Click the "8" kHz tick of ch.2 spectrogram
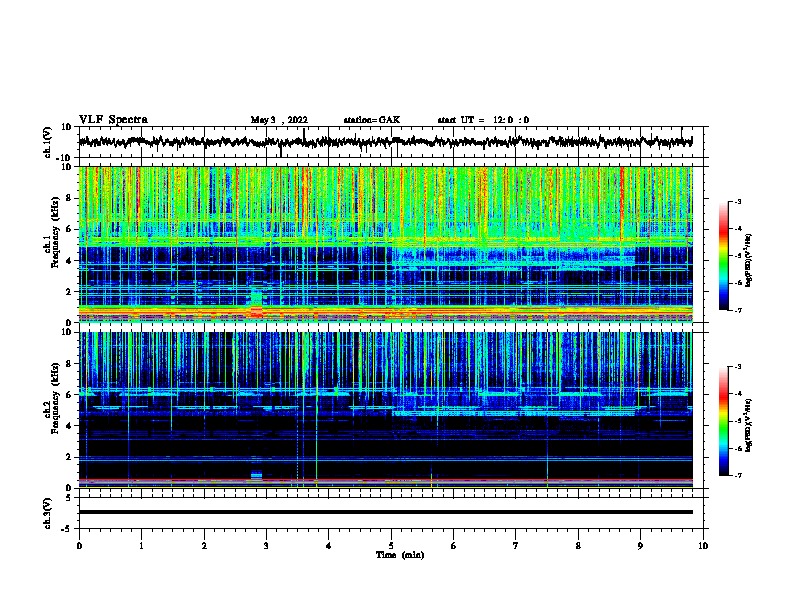The image size is (792, 612). [69, 364]
